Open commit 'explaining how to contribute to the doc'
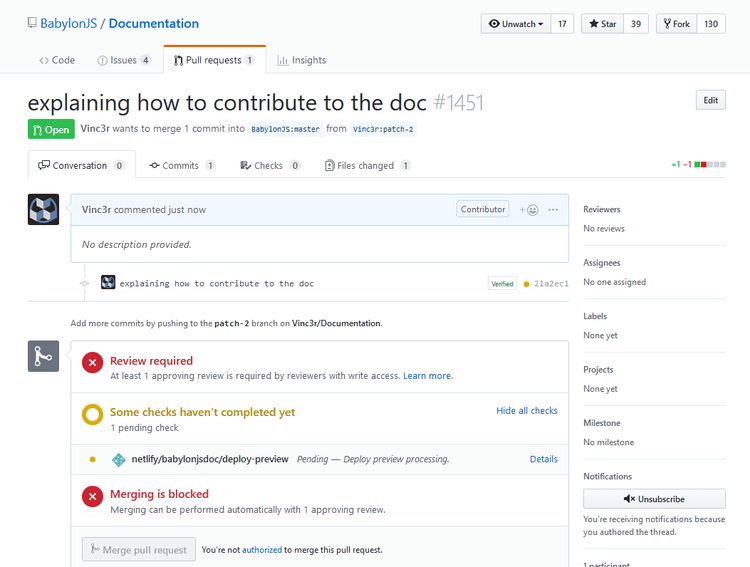The width and height of the screenshot is (750, 567). (x=217, y=284)
